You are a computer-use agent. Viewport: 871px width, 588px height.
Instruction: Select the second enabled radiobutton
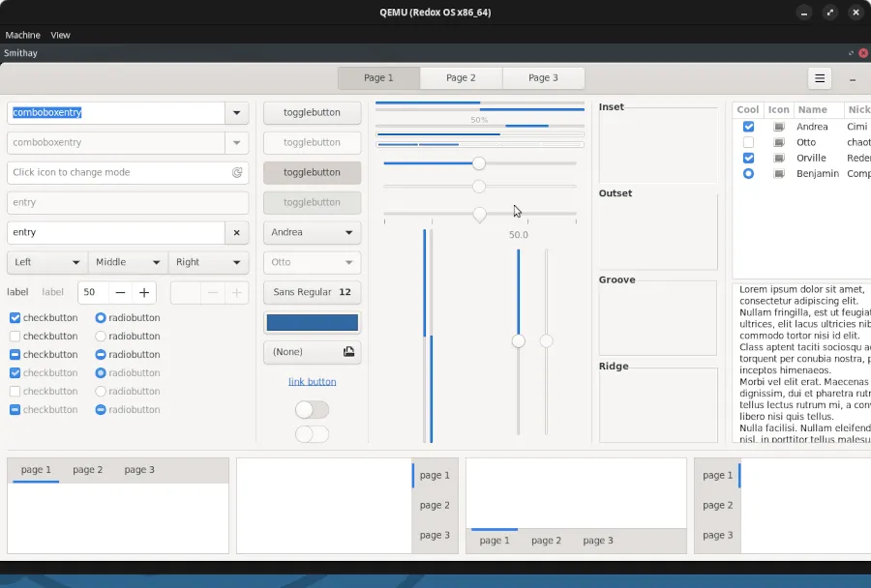point(101,337)
